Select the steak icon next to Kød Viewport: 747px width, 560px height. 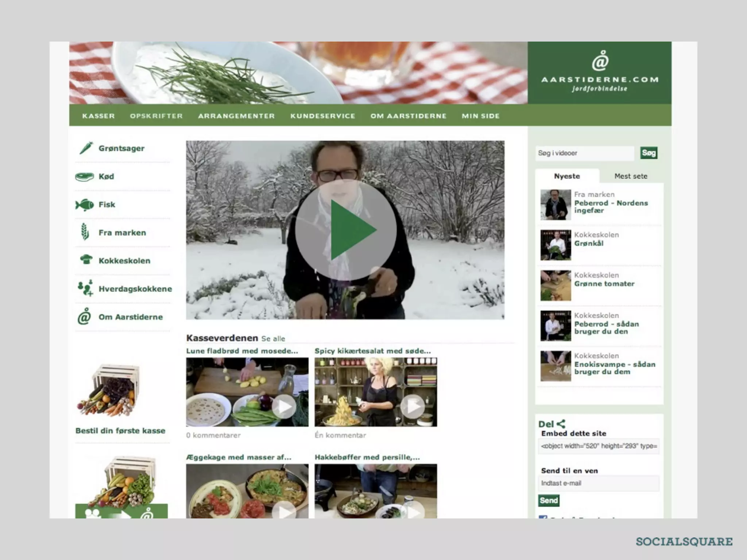pyautogui.click(x=84, y=177)
